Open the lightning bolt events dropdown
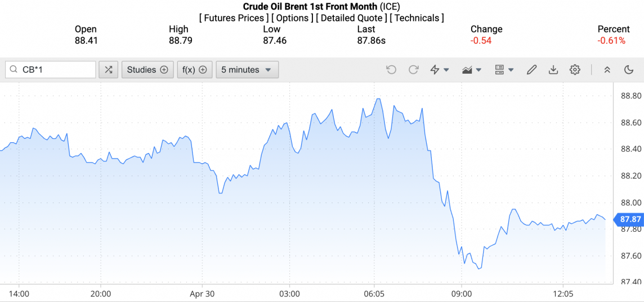Screen dimensions: 644x302 pos(439,70)
